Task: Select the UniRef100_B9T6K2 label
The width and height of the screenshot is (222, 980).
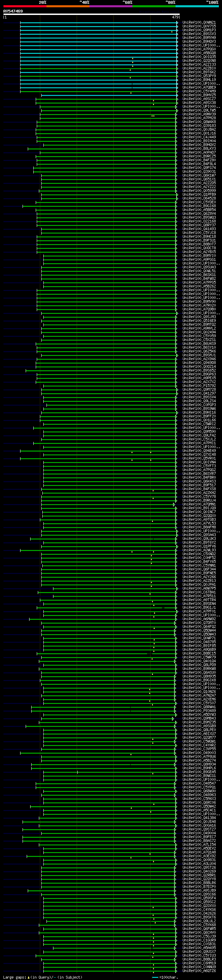Action: 199,72
